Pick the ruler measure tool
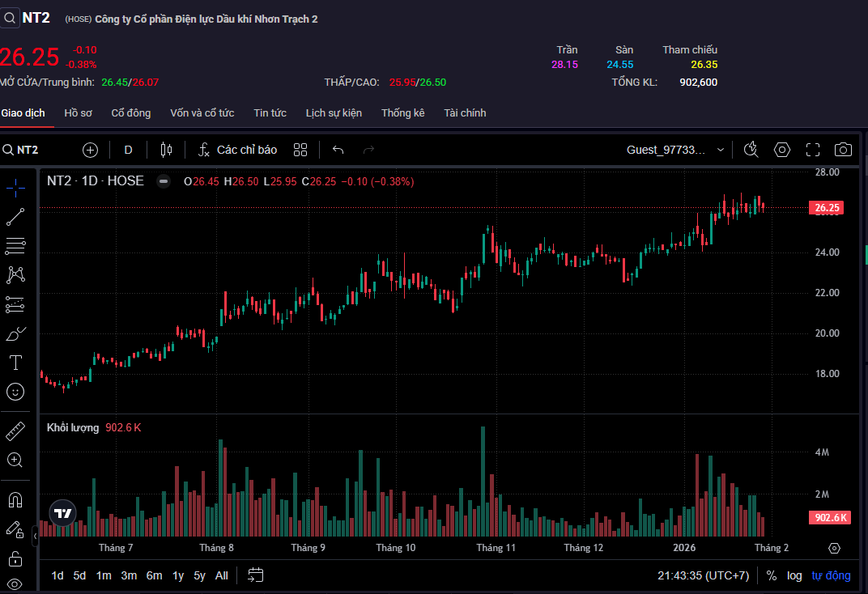Image resolution: width=868 pixels, height=594 pixels. pos(15,431)
